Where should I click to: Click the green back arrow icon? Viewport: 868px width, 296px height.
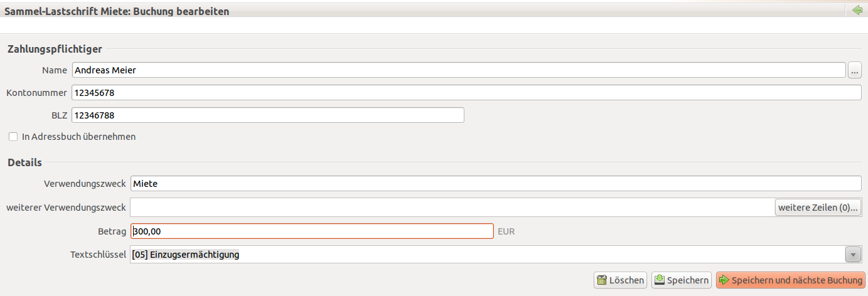857,10
